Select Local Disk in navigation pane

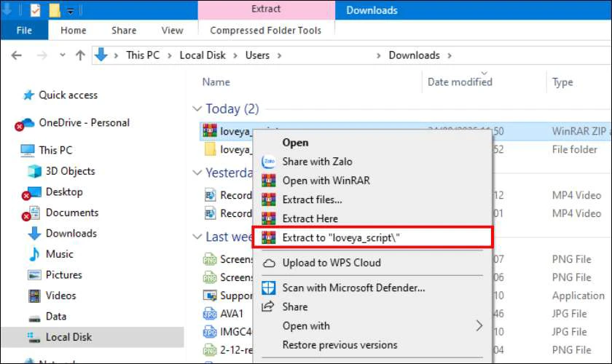pos(68,337)
